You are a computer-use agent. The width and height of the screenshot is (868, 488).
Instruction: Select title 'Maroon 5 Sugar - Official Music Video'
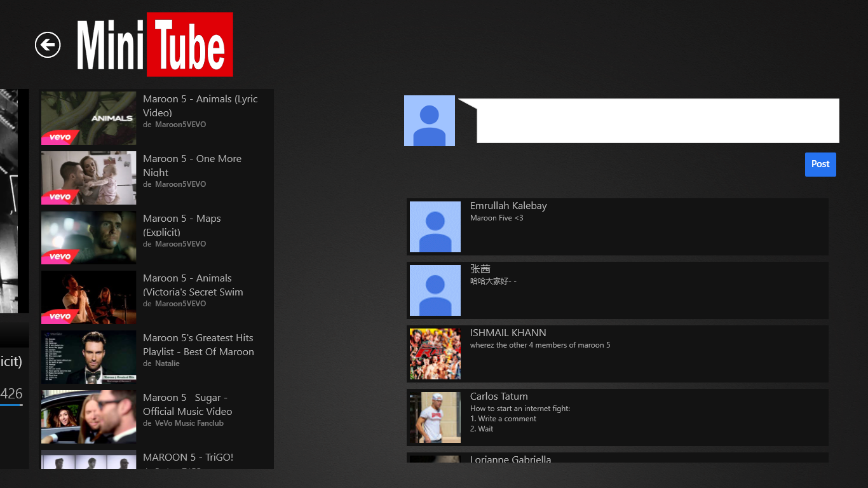pos(187,404)
